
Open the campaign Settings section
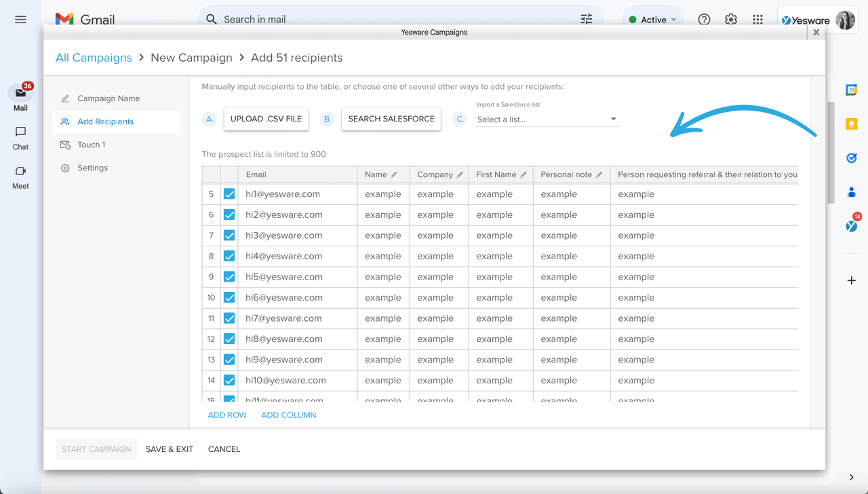pyautogui.click(x=92, y=168)
